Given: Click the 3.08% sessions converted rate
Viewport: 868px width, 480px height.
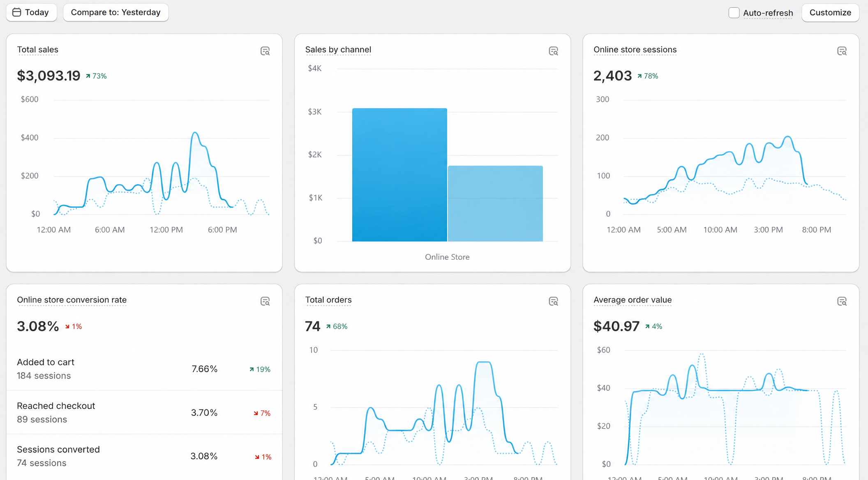Looking at the screenshot, I should pos(204,456).
